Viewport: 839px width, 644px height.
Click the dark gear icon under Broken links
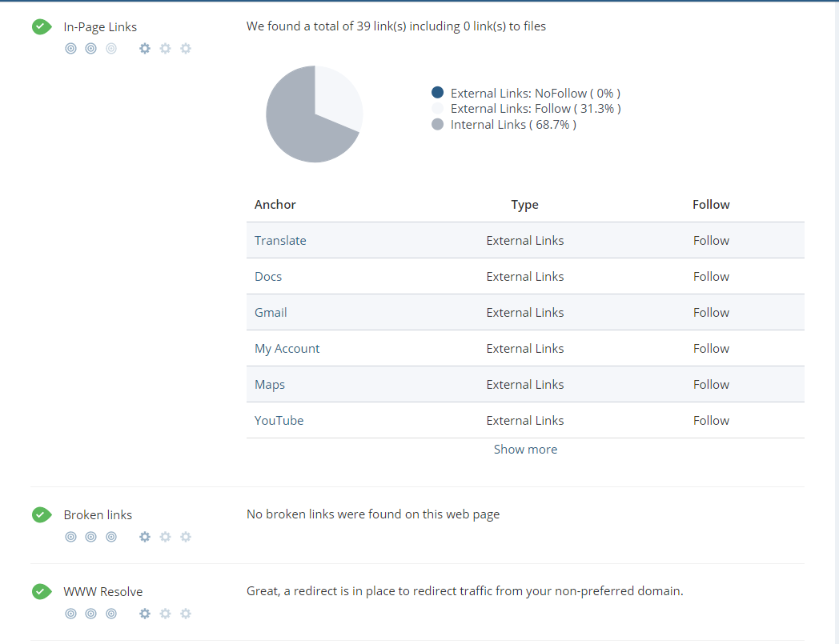click(x=145, y=537)
